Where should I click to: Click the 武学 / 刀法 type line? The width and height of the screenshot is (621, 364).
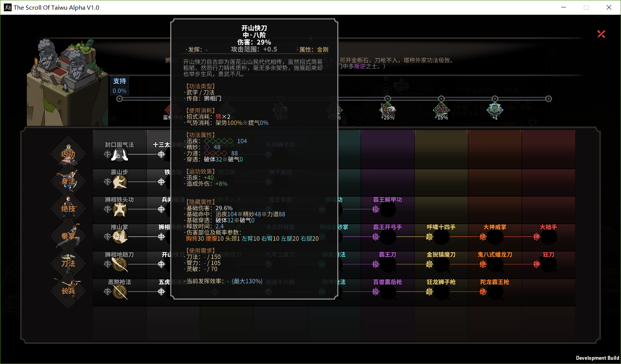200,92
